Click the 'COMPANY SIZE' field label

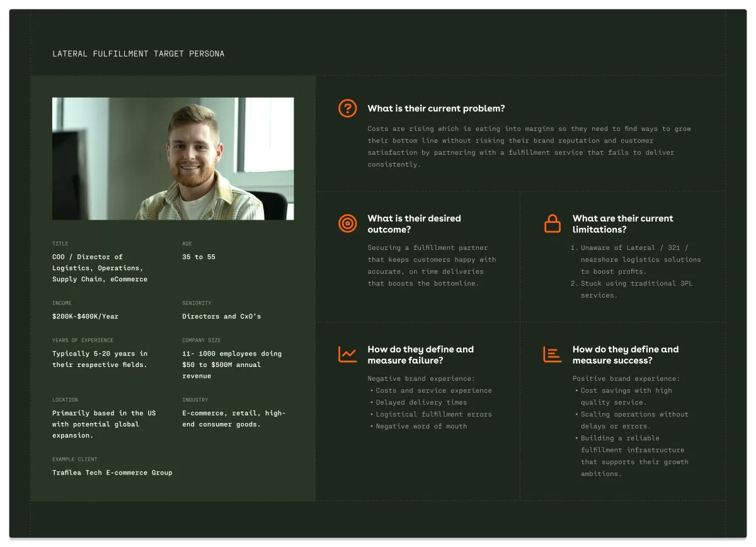202,340
